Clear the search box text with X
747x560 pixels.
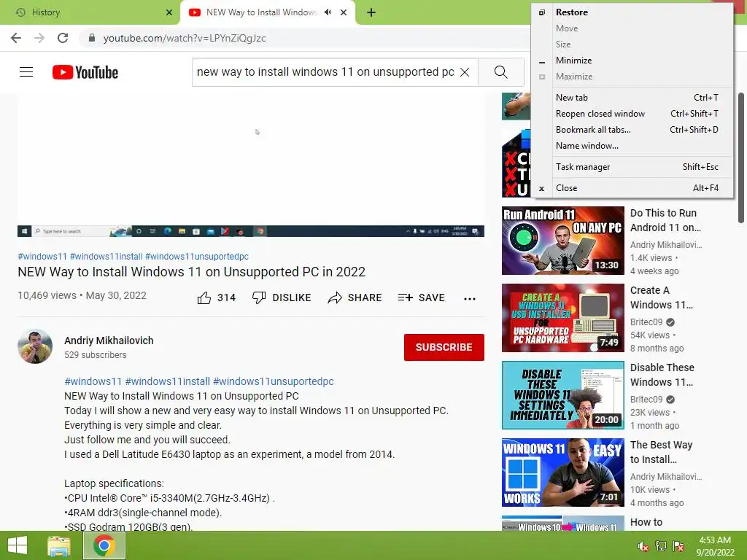465,72
